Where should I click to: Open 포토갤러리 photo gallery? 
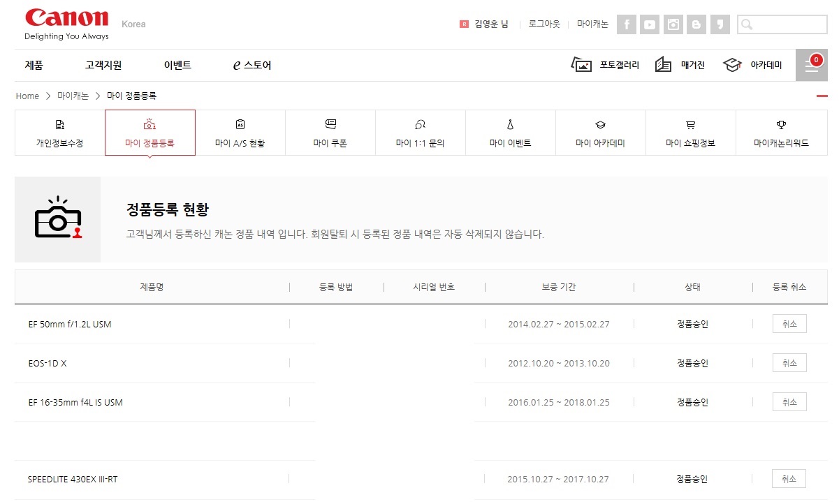[605, 65]
